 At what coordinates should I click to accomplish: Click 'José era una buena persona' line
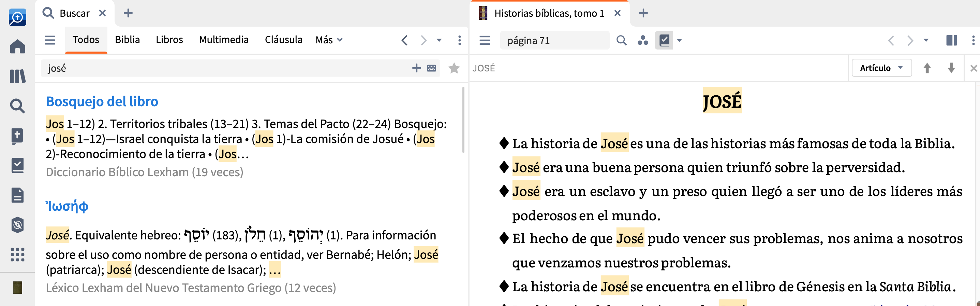tap(708, 167)
